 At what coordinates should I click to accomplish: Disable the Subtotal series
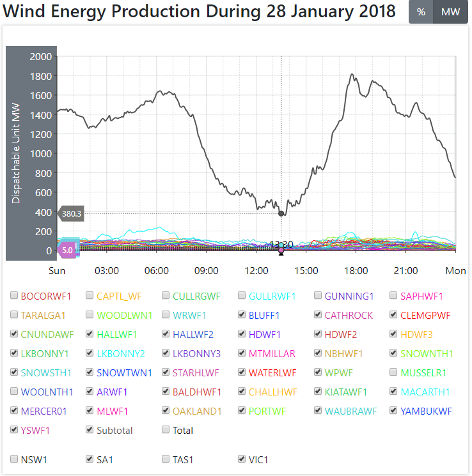pyautogui.click(x=90, y=430)
